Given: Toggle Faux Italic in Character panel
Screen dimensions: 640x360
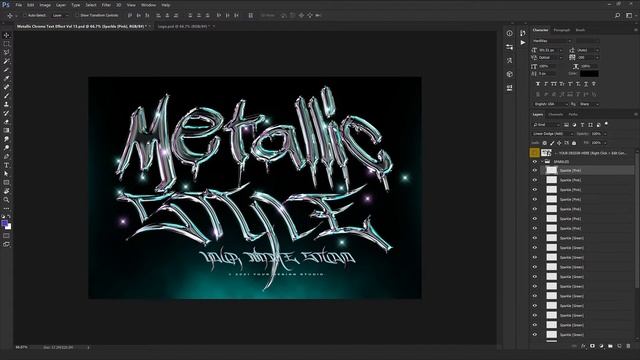Looking at the screenshot, I should click(x=546, y=84).
